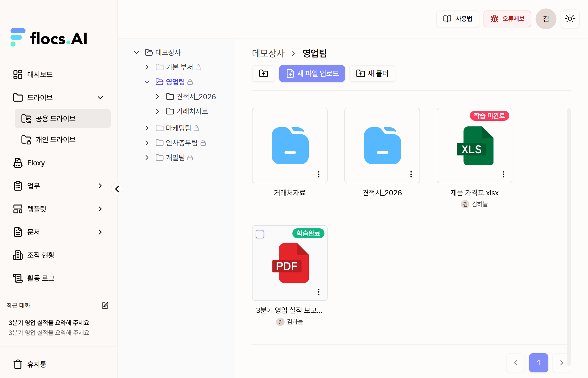Select 개인 드라이브 in sidebar
The height and width of the screenshot is (378, 588).
coord(62,140)
